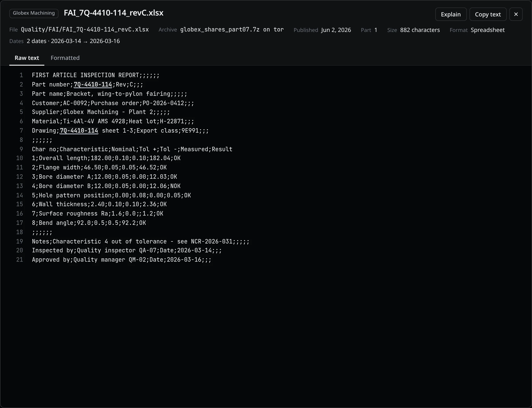Click archive name globex_shares_part07.7z on tor
Viewport: 532px width, 408px height.
(232, 30)
